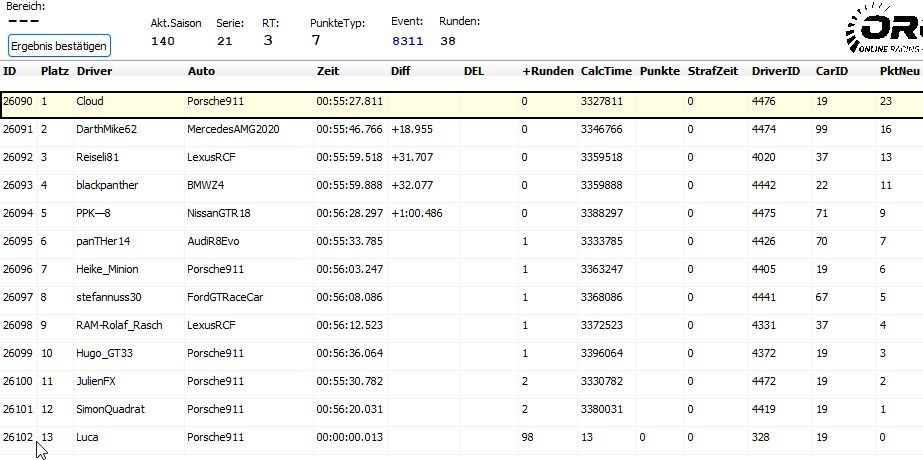Click the Punkte cell in Luca's row
This screenshot has width=923, height=460.
(x=658, y=437)
